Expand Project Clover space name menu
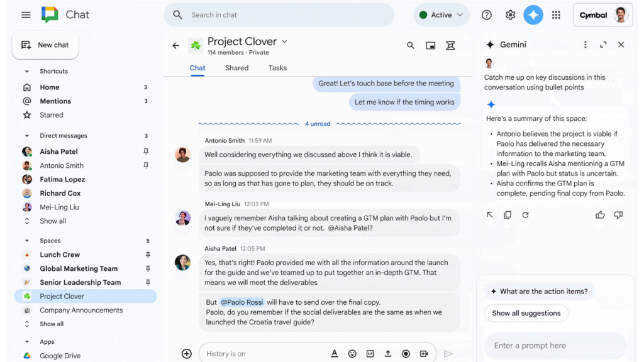 click(284, 41)
